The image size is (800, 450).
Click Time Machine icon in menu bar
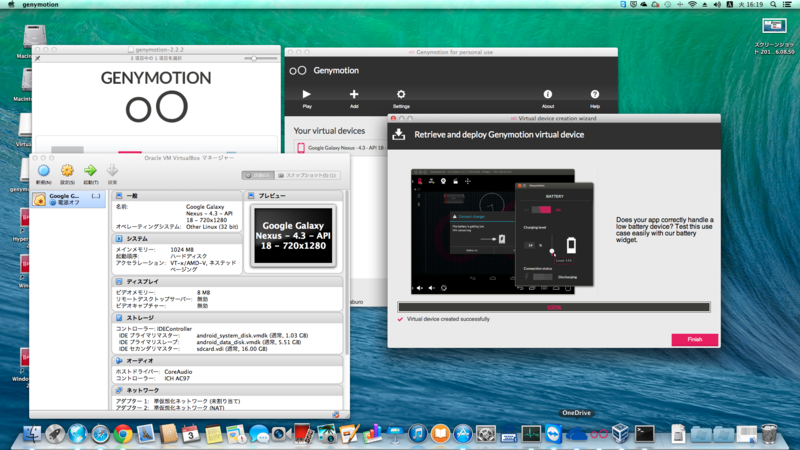[x=668, y=4]
